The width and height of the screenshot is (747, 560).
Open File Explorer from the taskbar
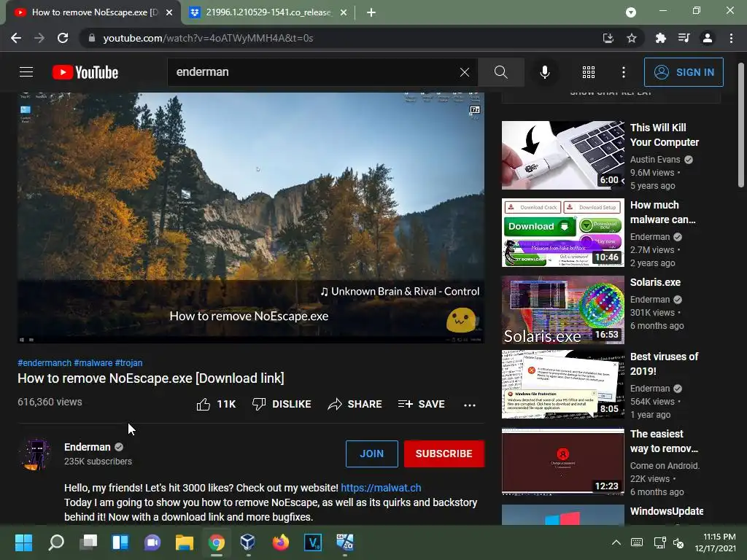click(x=185, y=542)
